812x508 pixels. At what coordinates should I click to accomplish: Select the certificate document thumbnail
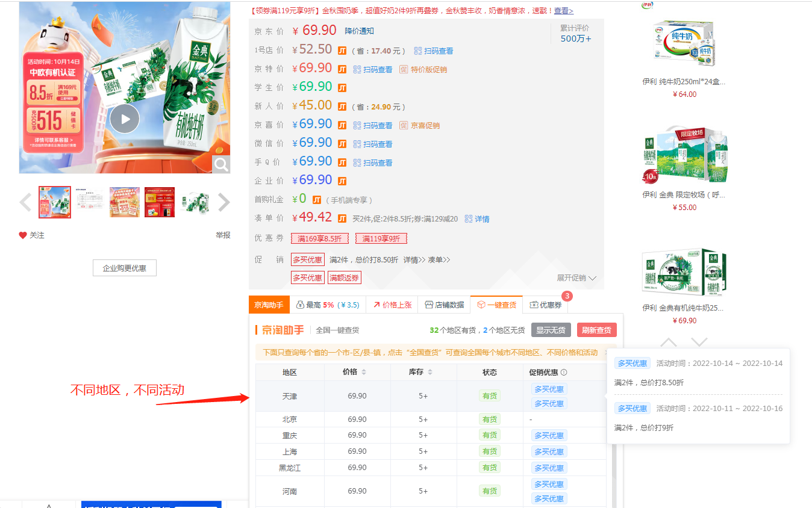pos(90,202)
